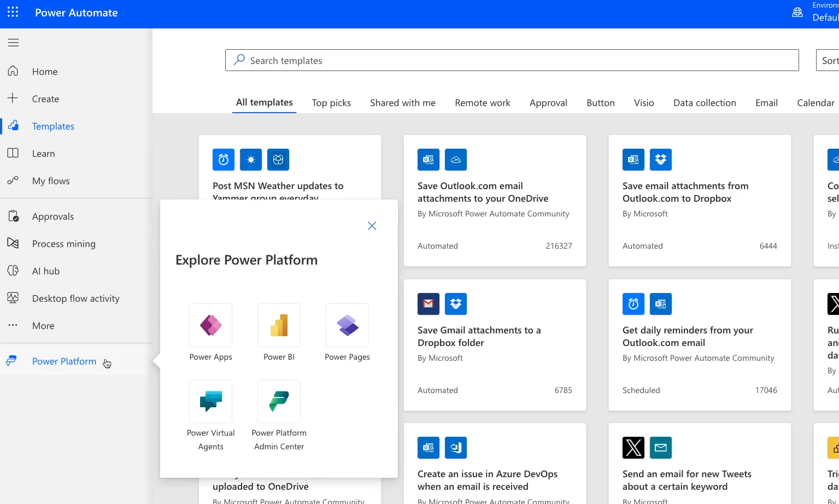The width and height of the screenshot is (839, 504).
Task: Open Send an email for new Tweets template
Action: point(700,464)
